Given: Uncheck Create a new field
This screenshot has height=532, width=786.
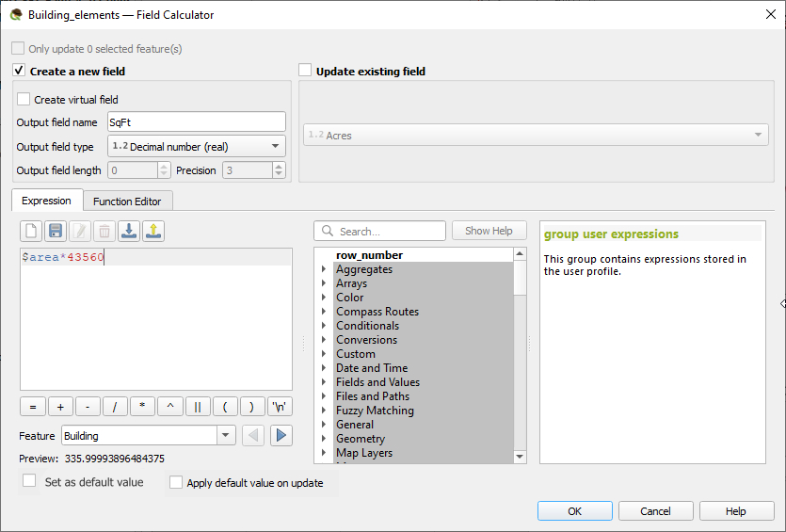Looking at the screenshot, I should coord(19,71).
